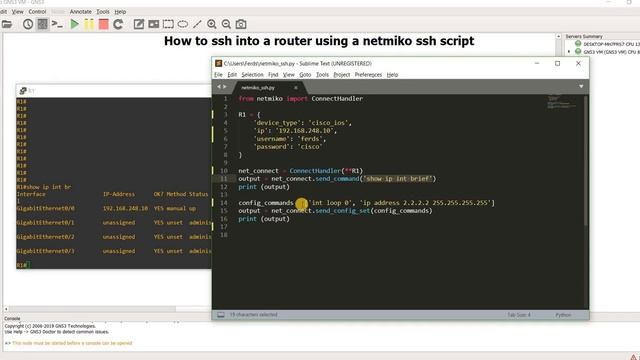Open GNS3 Help menu
This screenshot has height=360, width=640.
tap(120, 12)
